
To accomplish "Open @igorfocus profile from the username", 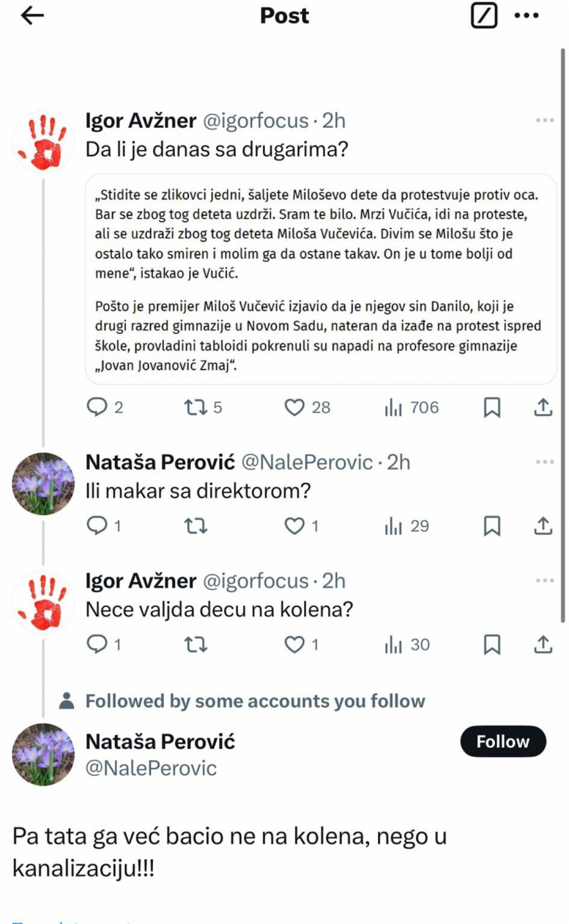I will pyautogui.click(x=252, y=120).
